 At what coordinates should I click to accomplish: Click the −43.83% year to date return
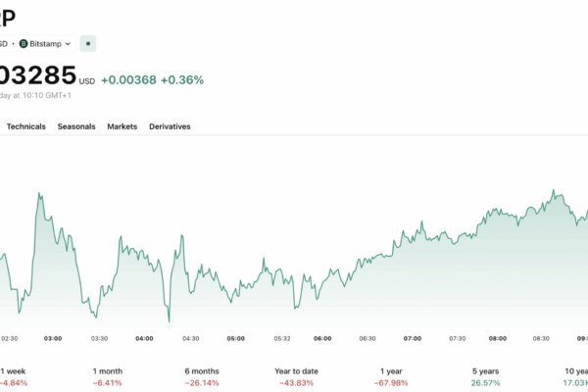tap(296, 383)
